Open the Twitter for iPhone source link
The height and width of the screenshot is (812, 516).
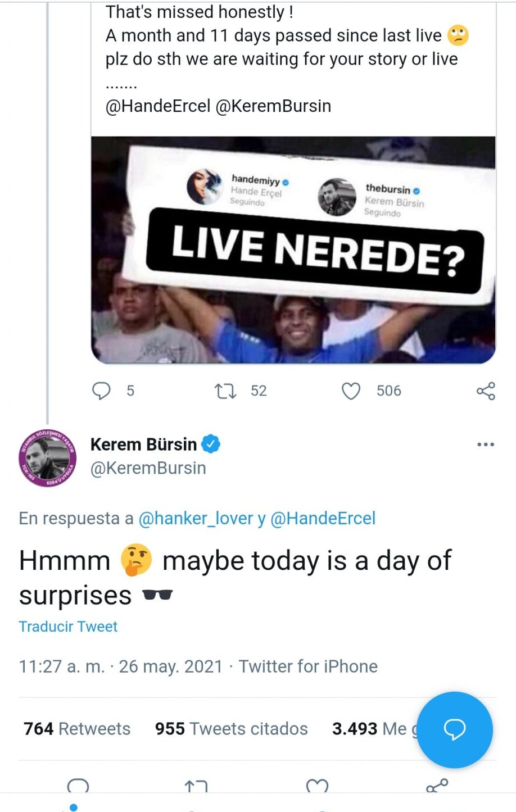click(308, 666)
